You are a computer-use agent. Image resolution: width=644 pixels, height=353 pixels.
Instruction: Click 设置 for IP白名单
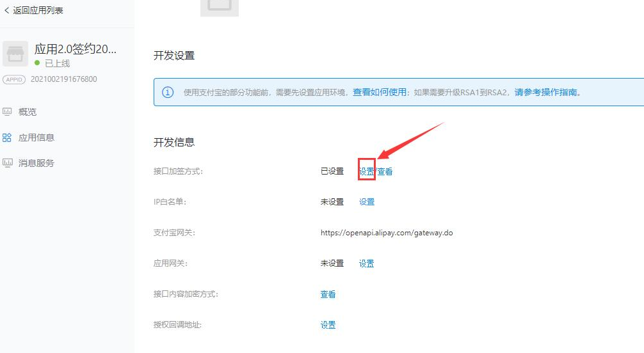coord(367,202)
